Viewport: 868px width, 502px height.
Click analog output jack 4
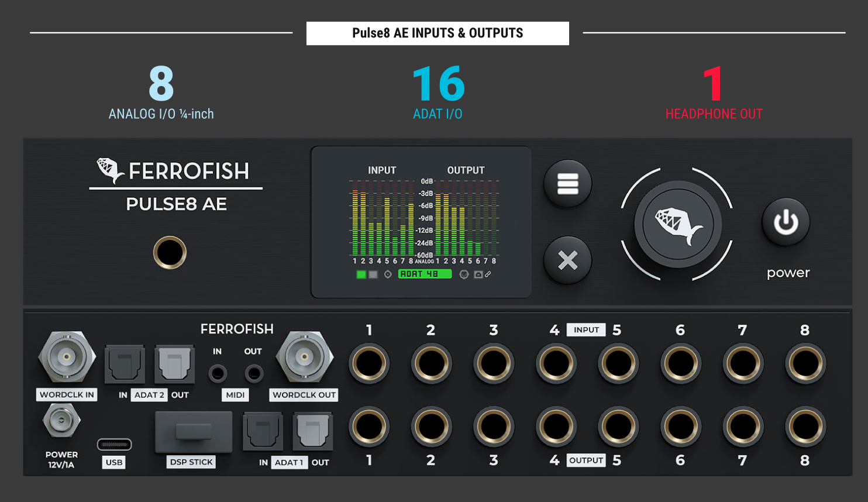[x=556, y=427]
